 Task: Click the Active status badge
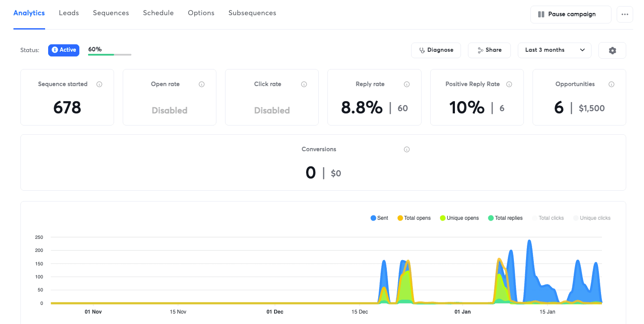64,50
